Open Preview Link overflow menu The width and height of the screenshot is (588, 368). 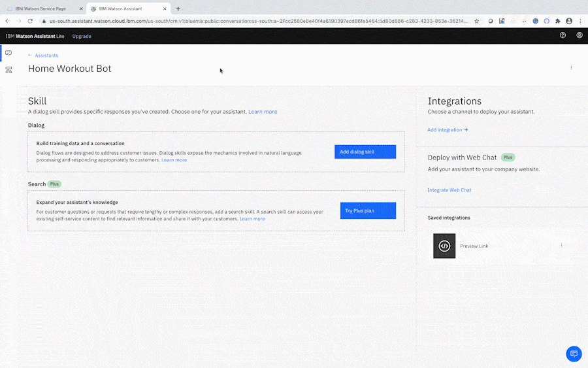pos(561,246)
